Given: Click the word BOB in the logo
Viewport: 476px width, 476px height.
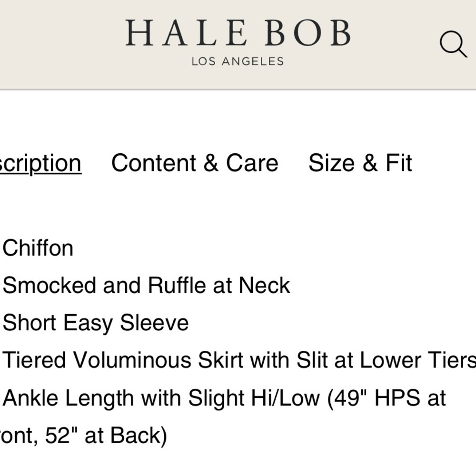Looking at the screenshot, I should 307,34.
